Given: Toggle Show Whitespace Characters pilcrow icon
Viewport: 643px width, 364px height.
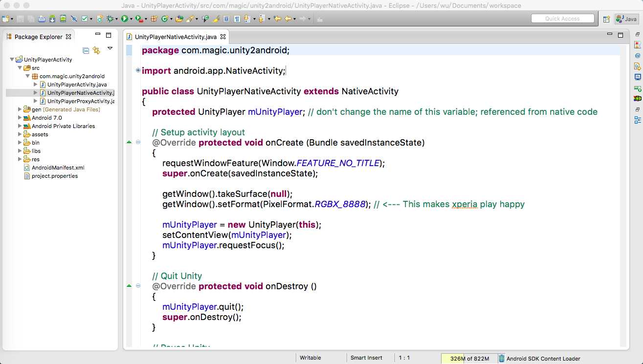Looking at the screenshot, I should pyautogui.click(x=237, y=19).
